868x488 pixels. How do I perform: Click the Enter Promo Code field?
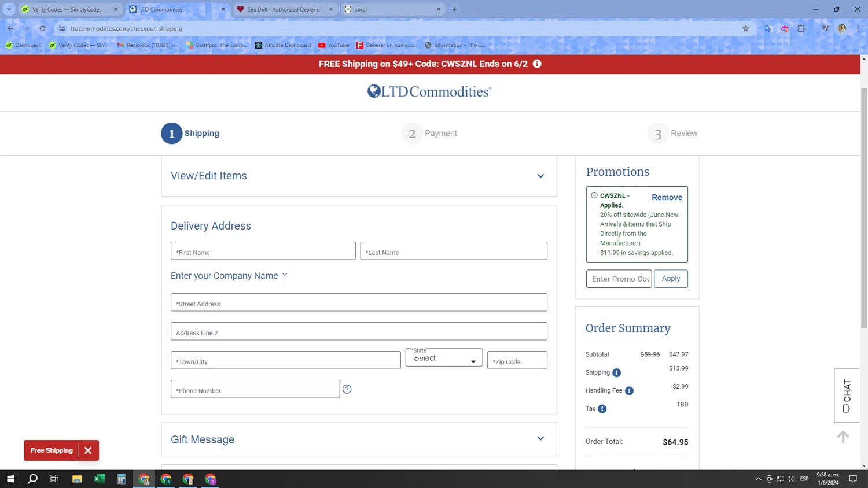619,279
